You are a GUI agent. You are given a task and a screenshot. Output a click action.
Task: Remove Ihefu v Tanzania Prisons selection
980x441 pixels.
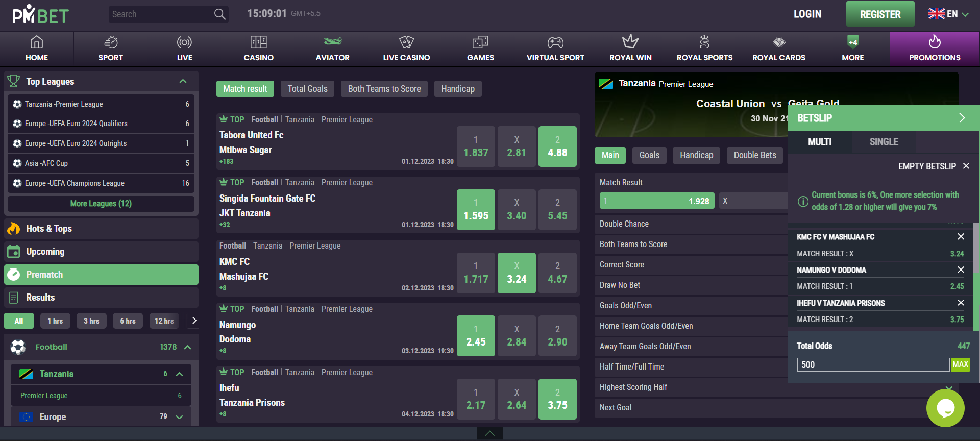coord(961,303)
